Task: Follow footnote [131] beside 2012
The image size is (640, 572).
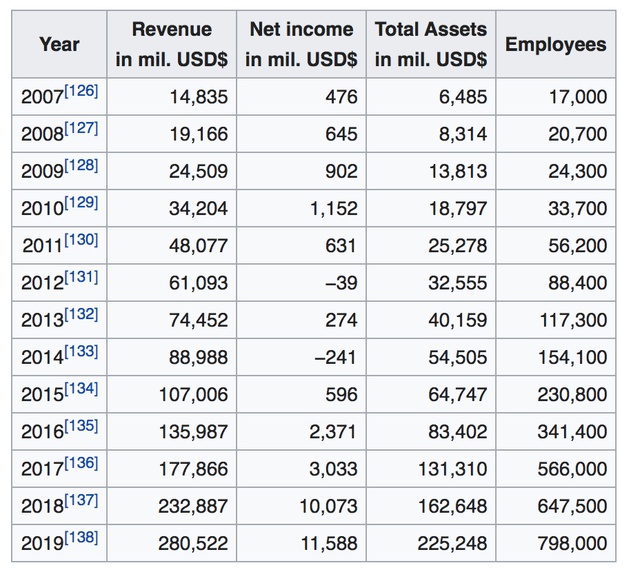Action: 81,278
